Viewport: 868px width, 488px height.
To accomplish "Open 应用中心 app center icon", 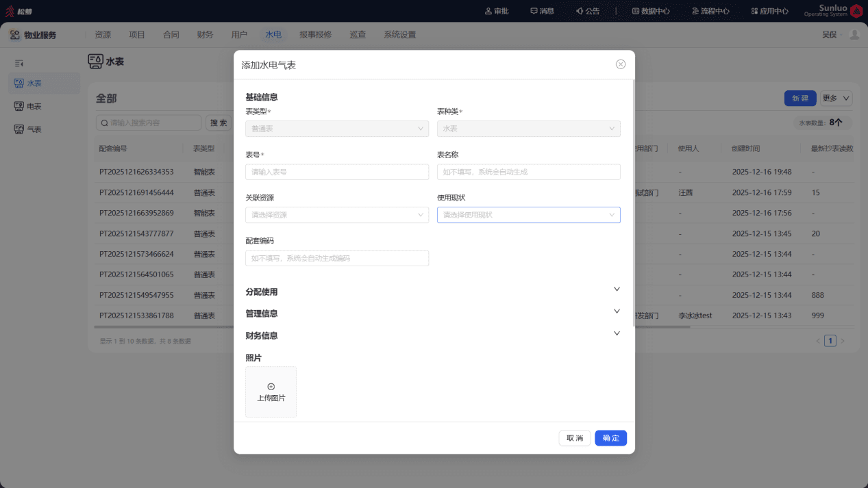I will pos(755,11).
